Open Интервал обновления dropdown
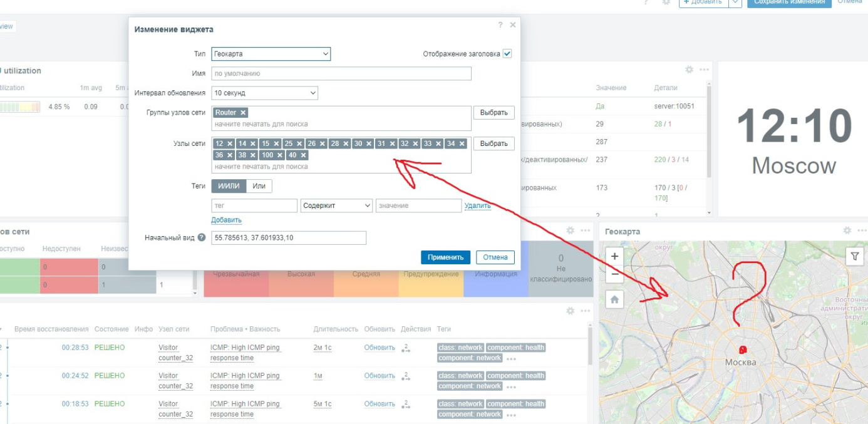Viewport: 868px width, 424px height. (x=265, y=93)
